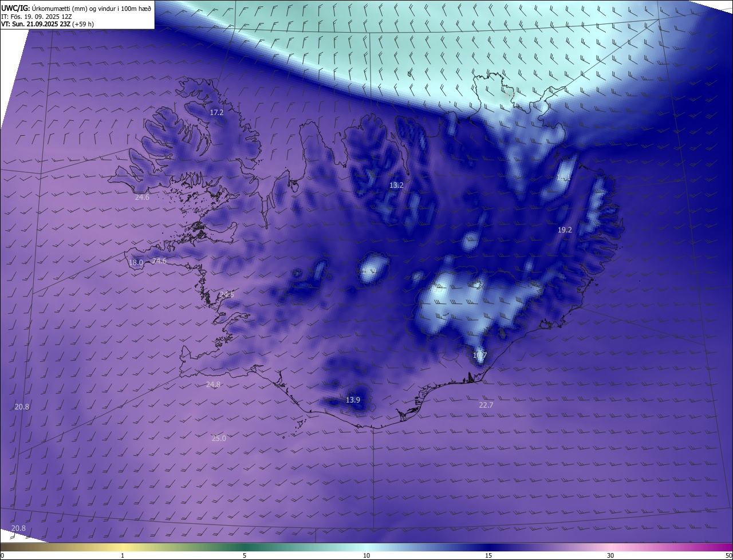Viewport: 733px width, 560px height.
Task: Click the 15 tick on the color scale
Action: [488, 555]
